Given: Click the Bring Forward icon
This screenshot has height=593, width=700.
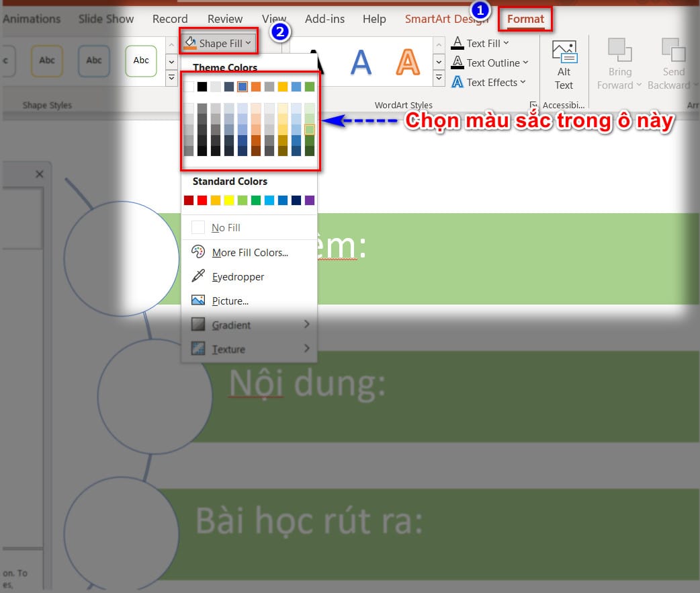Looking at the screenshot, I should click(619, 50).
